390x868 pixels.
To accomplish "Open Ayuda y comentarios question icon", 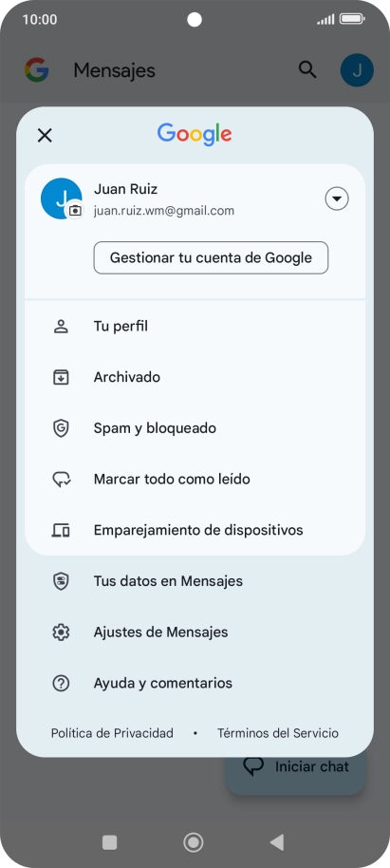I will 61,683.
